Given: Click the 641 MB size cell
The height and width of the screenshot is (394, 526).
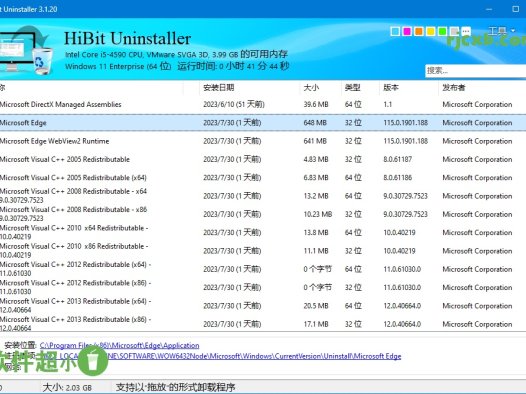Looking at the screenshot, I should coord(315,141).
